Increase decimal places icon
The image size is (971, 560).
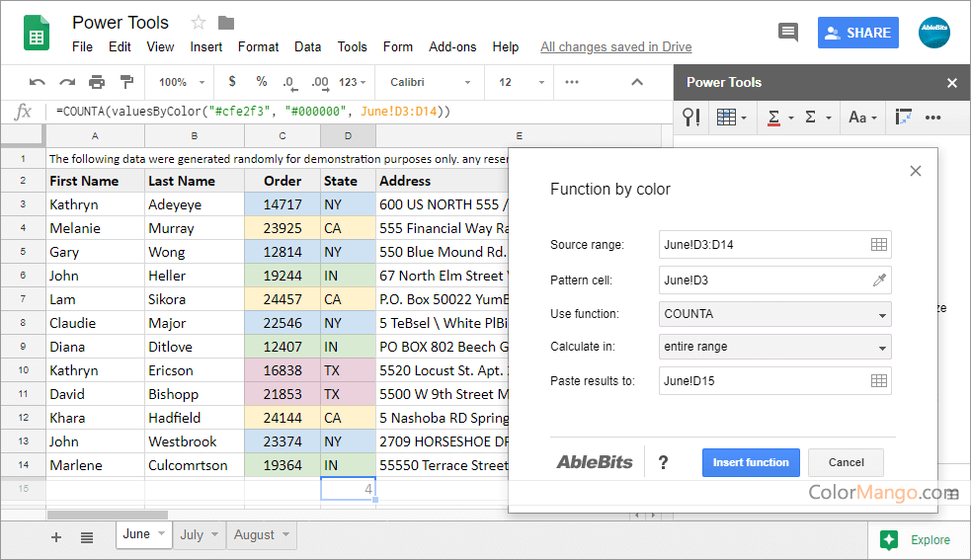point(319,82)
